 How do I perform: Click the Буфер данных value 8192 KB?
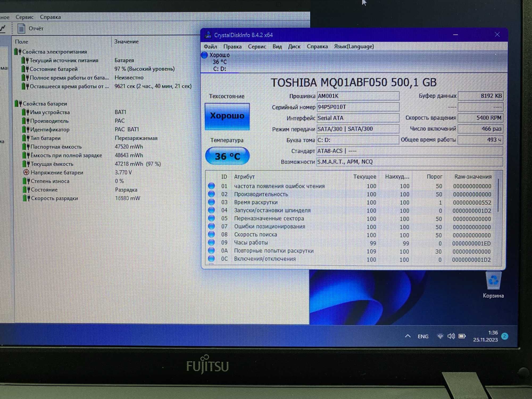[480, 96]
